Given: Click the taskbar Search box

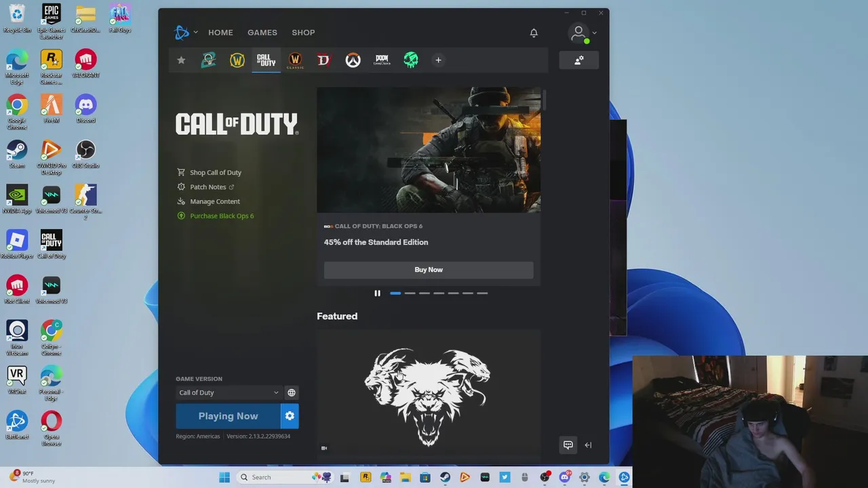Looking at the screenshot, I should 285,477.
